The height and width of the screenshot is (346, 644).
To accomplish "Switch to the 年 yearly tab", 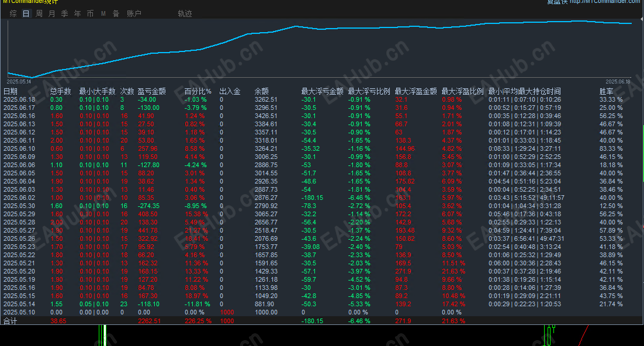I will tap(77, 13).
